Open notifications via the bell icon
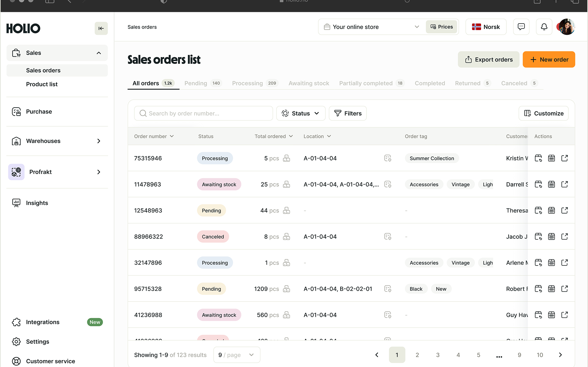 pyautogui.click(x=544, y=27)
